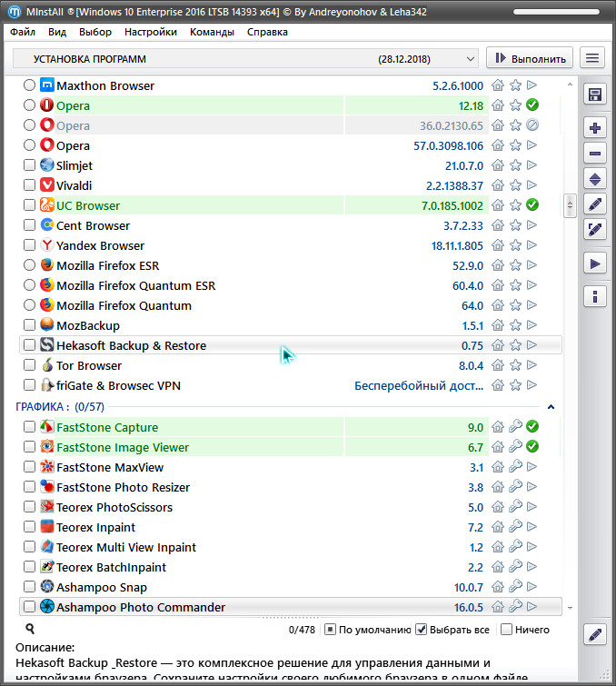Collapse the ГРАФИКА section chevron

click(x=551, y=407)
